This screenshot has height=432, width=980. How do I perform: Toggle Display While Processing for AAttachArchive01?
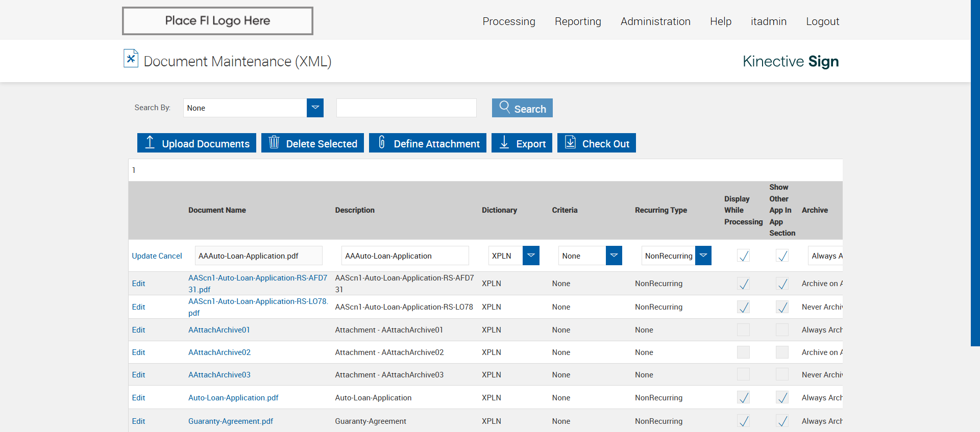pyautogui.click(x=743, y=330)
